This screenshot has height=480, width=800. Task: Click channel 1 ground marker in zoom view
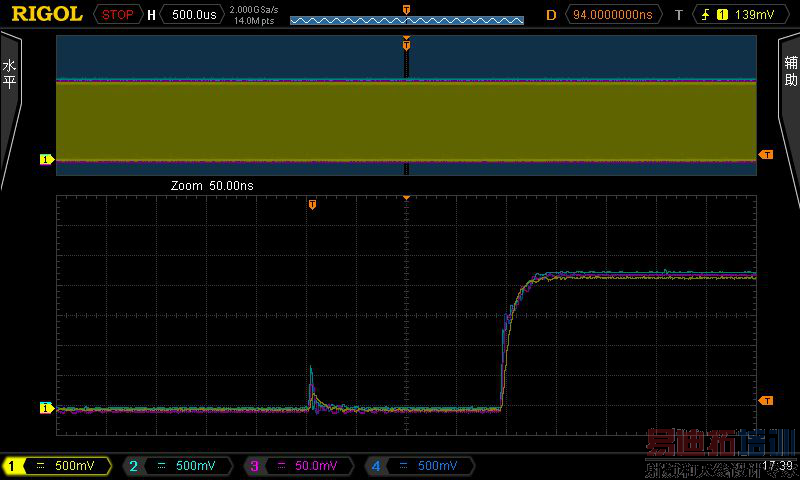pyautogui.click(x=45, y=407)
